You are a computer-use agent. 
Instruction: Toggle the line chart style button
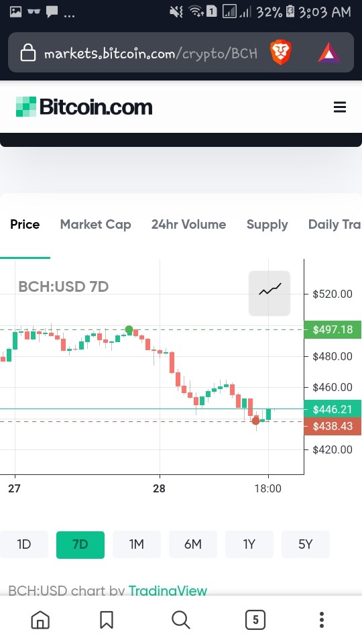(269, 293)
